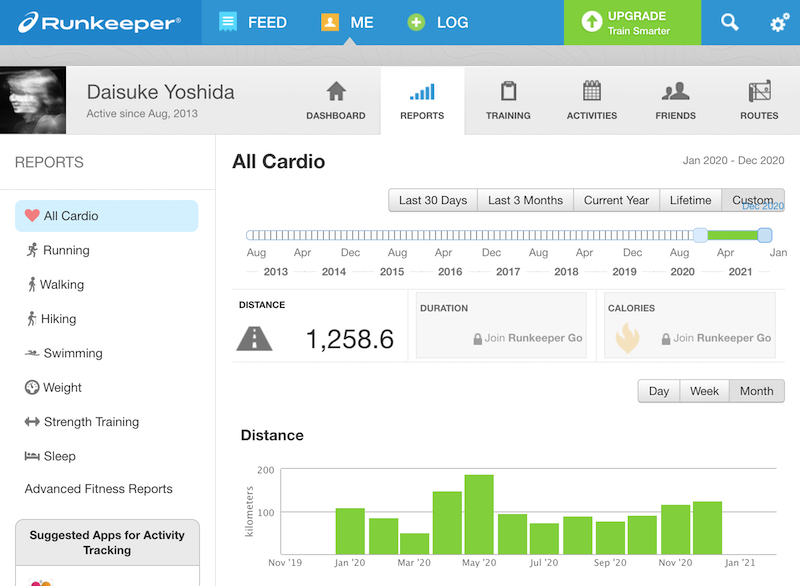Click the distance value 1,258.6

[x=349, y=339]
